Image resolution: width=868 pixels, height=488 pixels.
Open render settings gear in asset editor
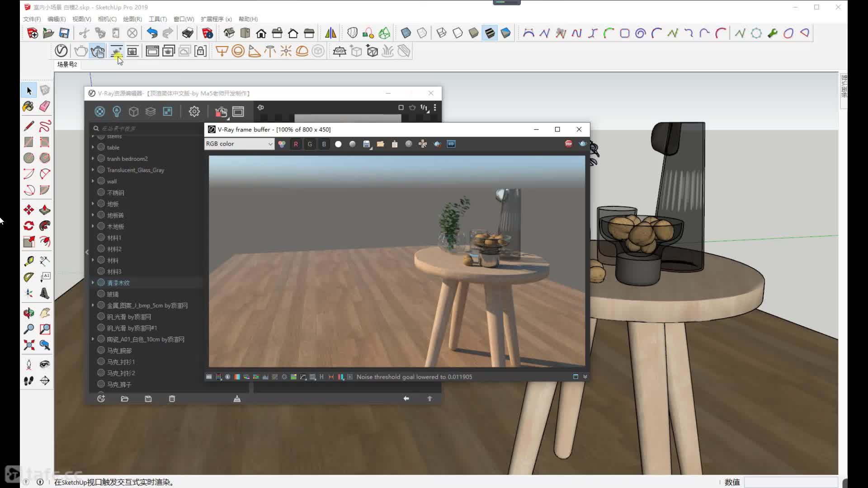click(x=194, y=111)
